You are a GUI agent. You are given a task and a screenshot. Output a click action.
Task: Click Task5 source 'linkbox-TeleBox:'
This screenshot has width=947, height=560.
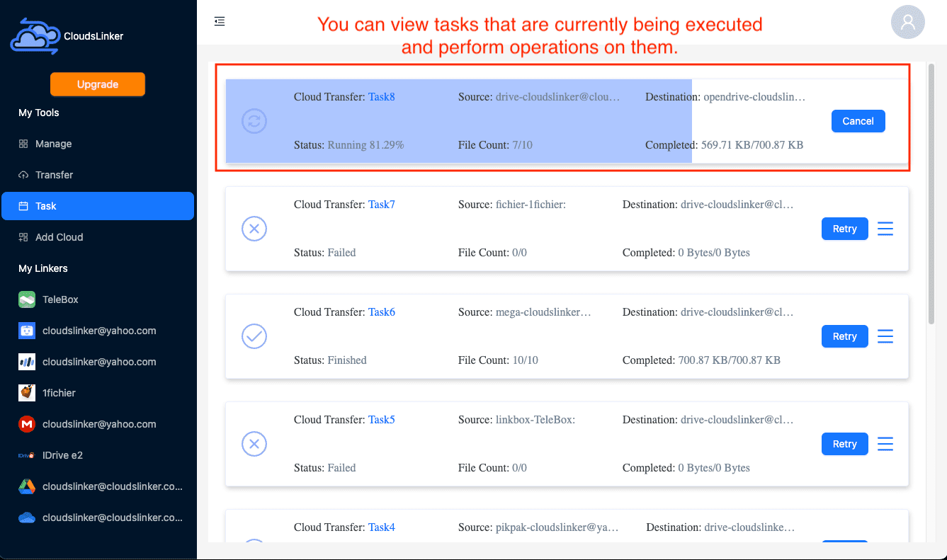coord(535,420)
